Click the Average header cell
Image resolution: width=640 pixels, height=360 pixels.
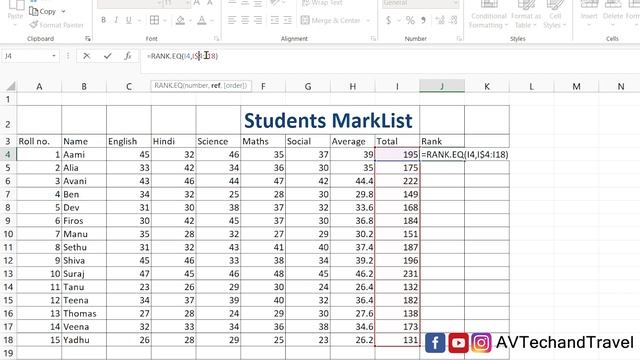click(353, 141)
